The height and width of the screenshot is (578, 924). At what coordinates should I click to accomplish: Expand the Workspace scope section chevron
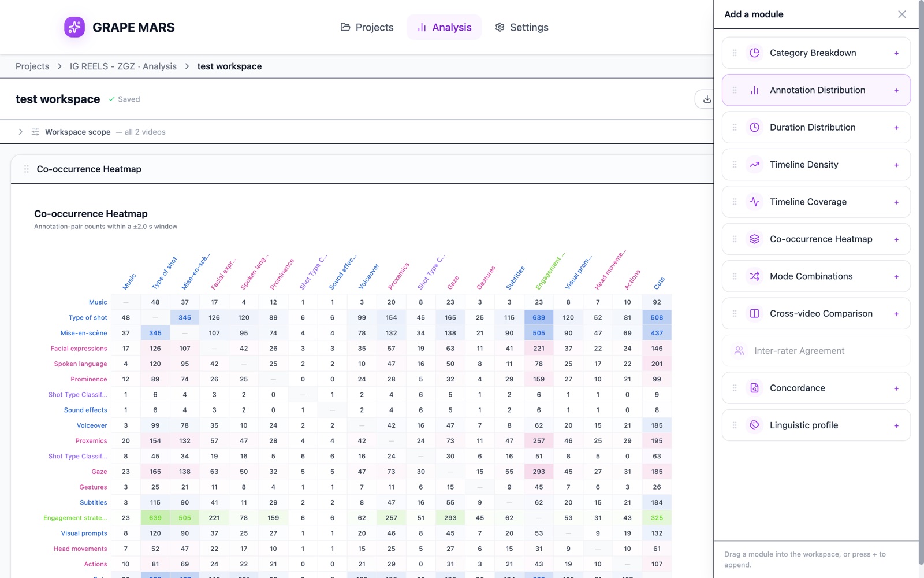[21, 132]
